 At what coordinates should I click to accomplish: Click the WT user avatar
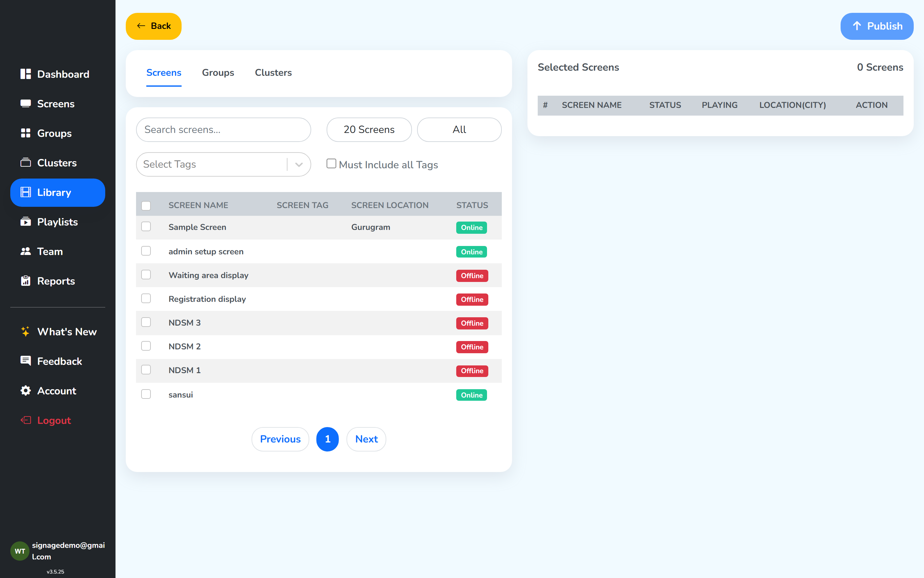pyautogui.click(x=20, y=551)
